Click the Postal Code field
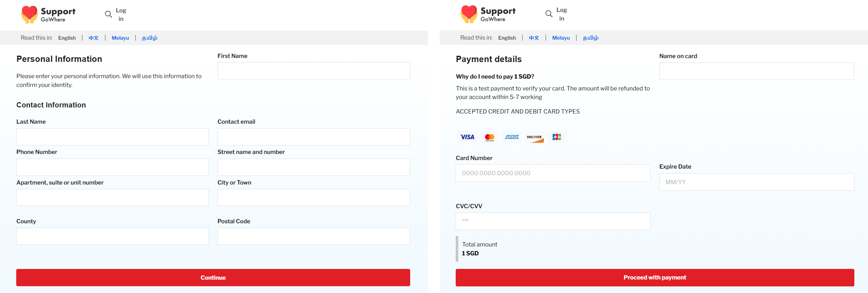Screen dimensions: 868x293 [x=313, y=236]
